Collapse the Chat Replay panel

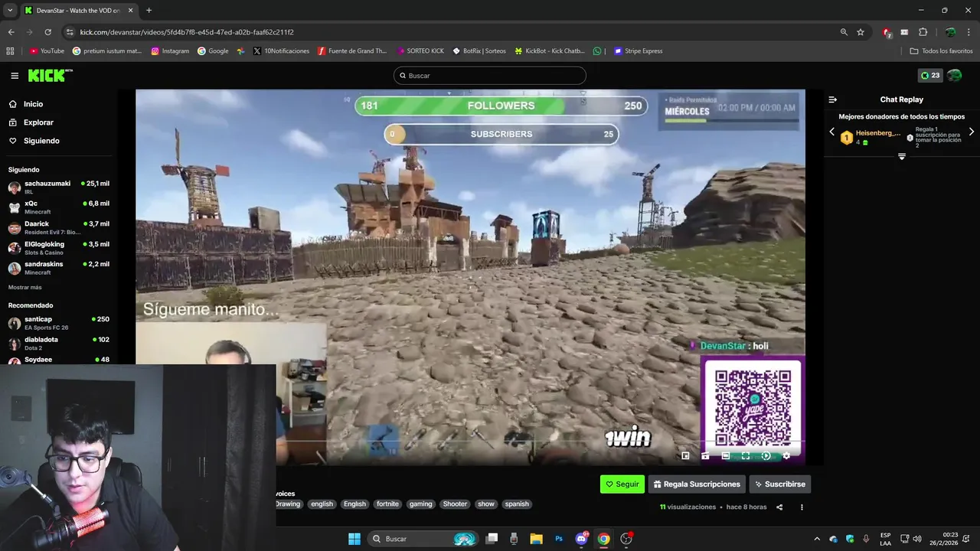(832, 99)
